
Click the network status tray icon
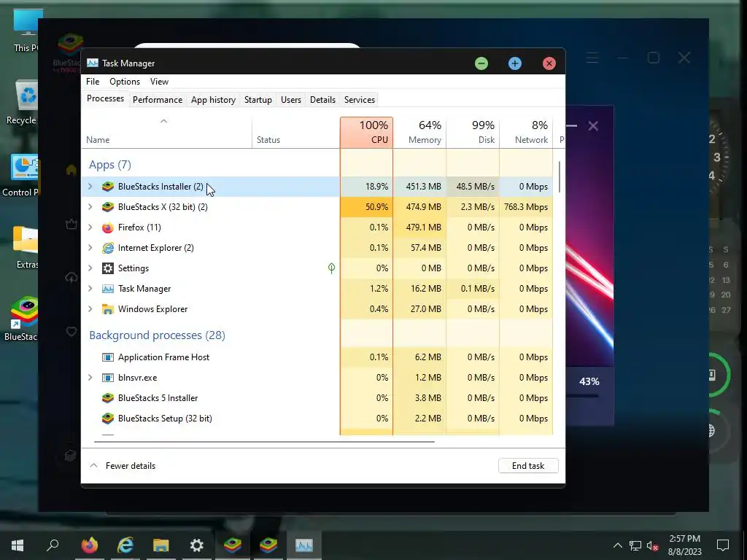(635, 545)
